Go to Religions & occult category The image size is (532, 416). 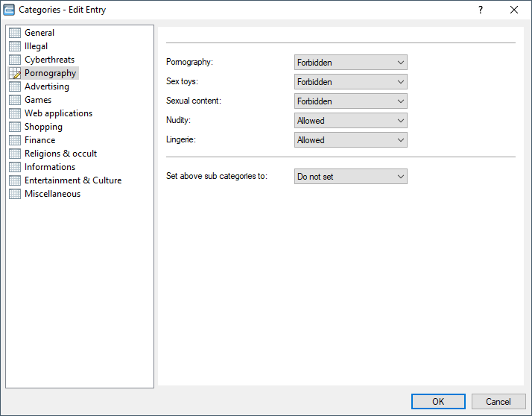point(60,154)
